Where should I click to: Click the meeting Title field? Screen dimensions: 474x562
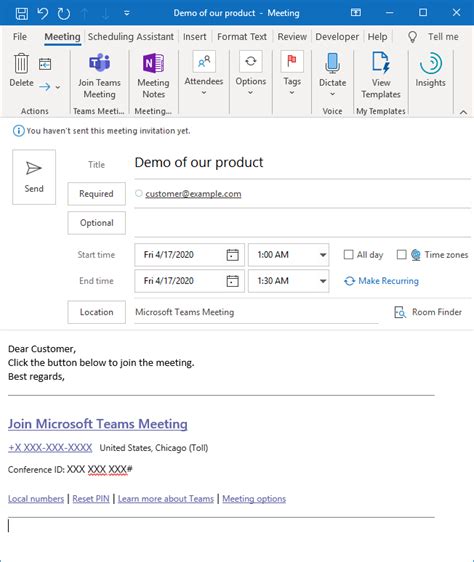click(x=302, y=163)
